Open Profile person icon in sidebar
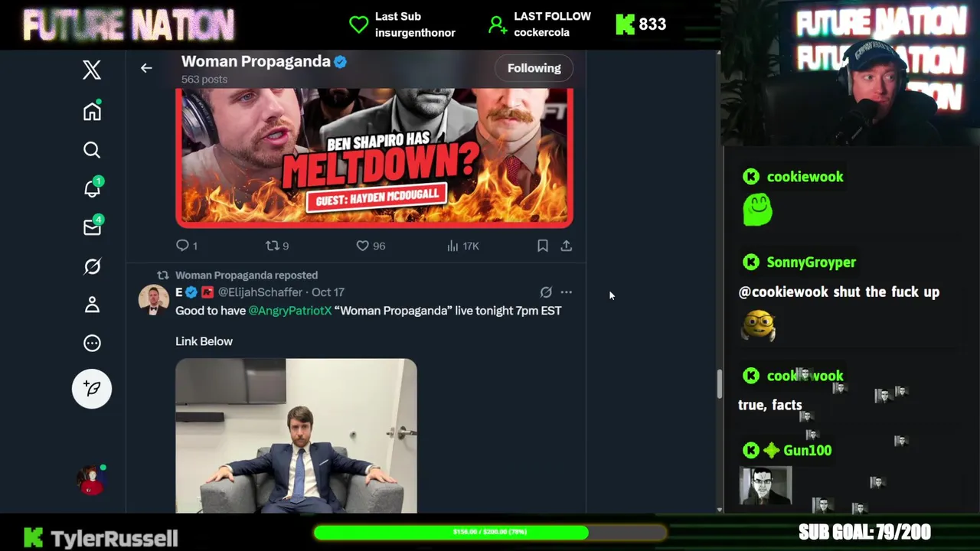 coord(92,305)
